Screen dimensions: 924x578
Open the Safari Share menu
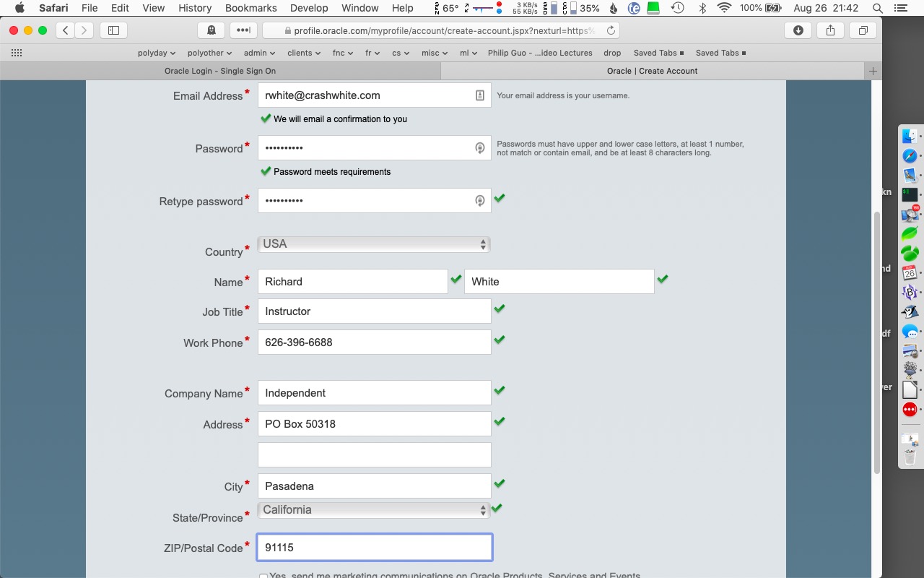831,30
